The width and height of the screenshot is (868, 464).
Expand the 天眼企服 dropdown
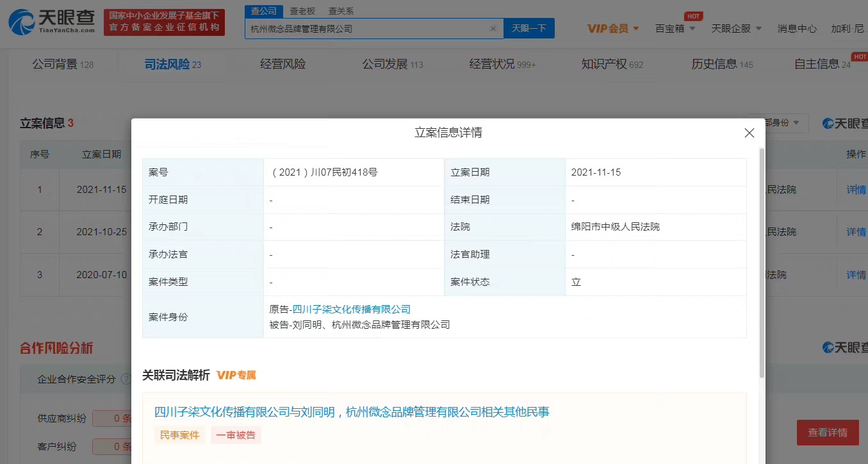(736, 28)
